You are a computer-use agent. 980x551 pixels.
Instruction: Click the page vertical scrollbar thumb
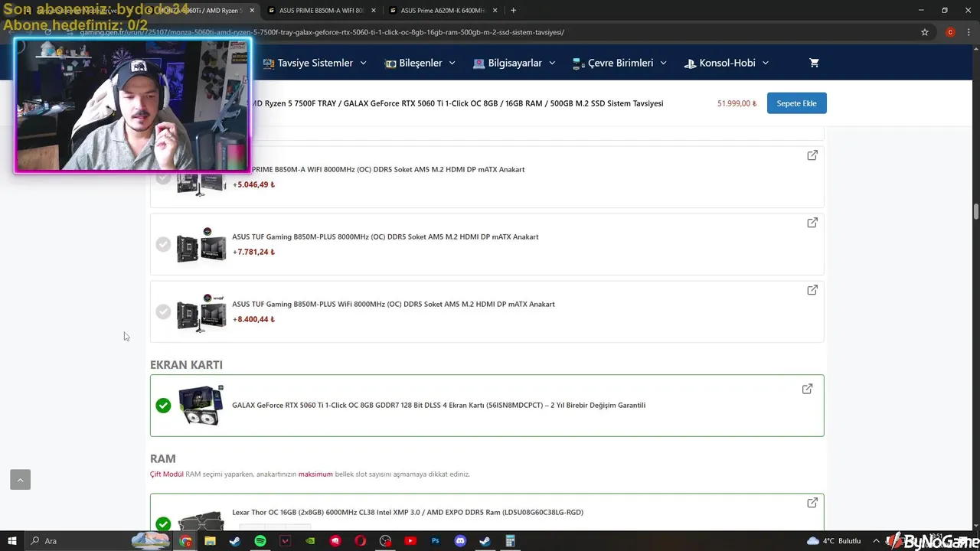point(976,211)
